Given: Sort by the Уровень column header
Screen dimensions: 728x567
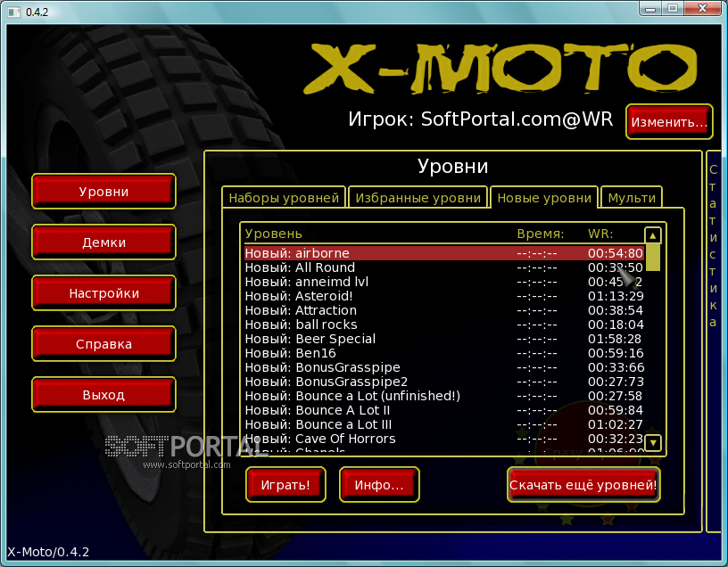Looking at the screenshot, I should [x=274, y=234].
